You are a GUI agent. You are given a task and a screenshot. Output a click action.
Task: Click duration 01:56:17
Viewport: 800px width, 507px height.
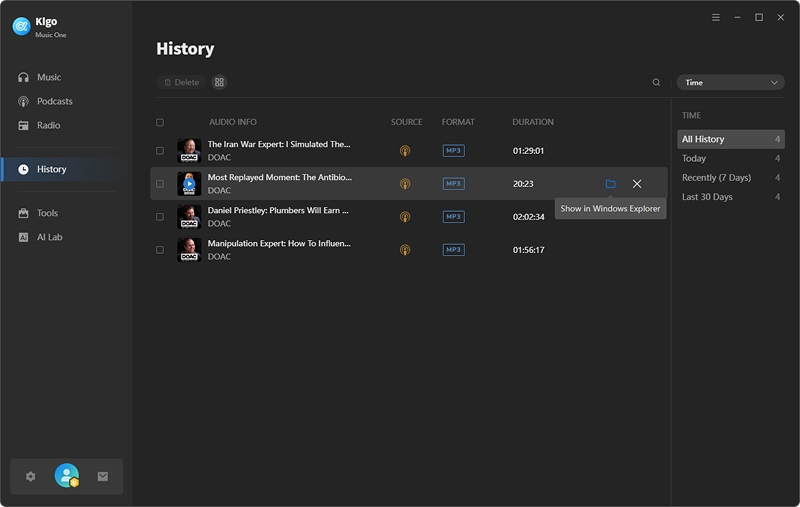[529, 250]
